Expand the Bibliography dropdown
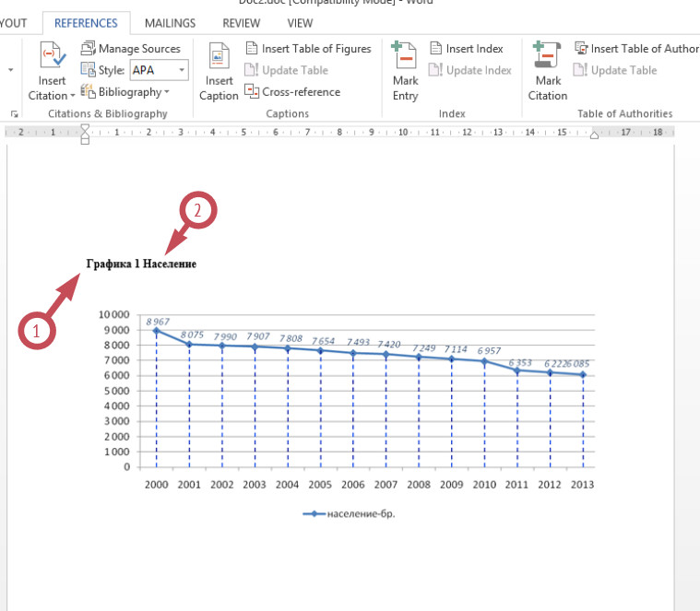 (x=125, y=92)
